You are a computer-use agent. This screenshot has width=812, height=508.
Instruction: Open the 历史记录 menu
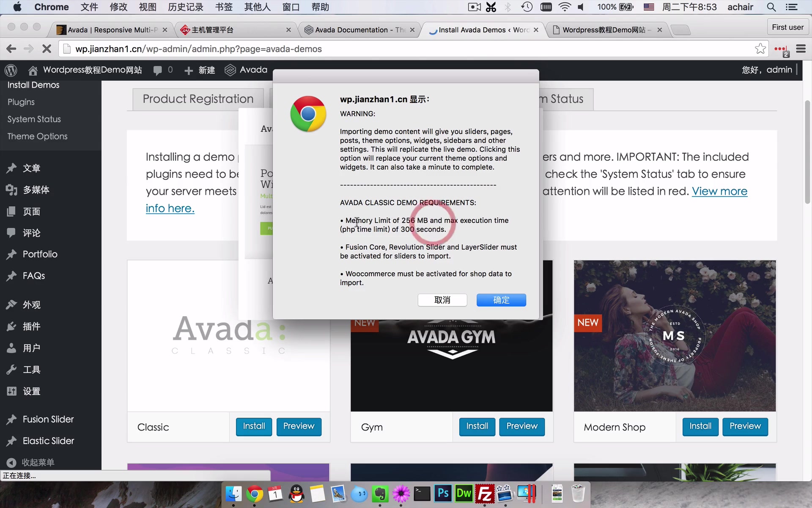pyautogui.click(x=186, y=7)
